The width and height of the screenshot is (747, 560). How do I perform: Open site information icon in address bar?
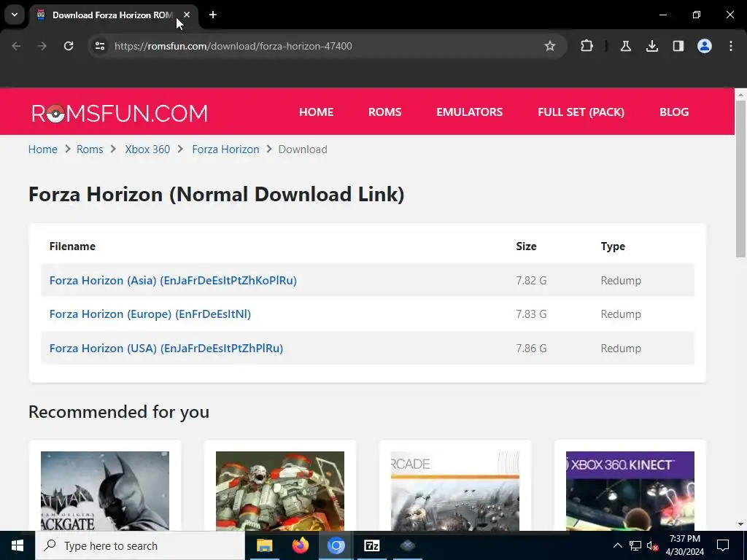pos(100,46)
